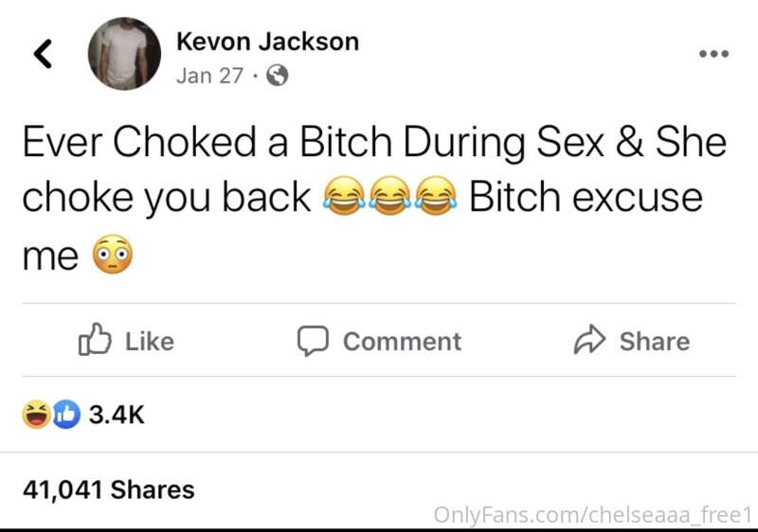Click the curved arrow Share icon

point(589,340)
